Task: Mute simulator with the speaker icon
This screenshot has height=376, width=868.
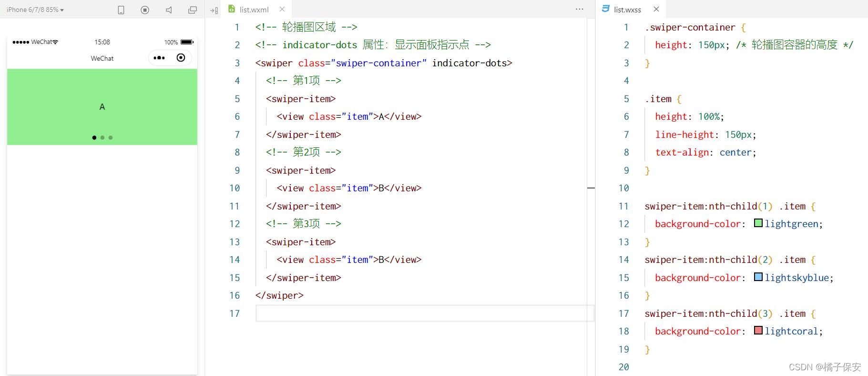Action: point(169,10)
